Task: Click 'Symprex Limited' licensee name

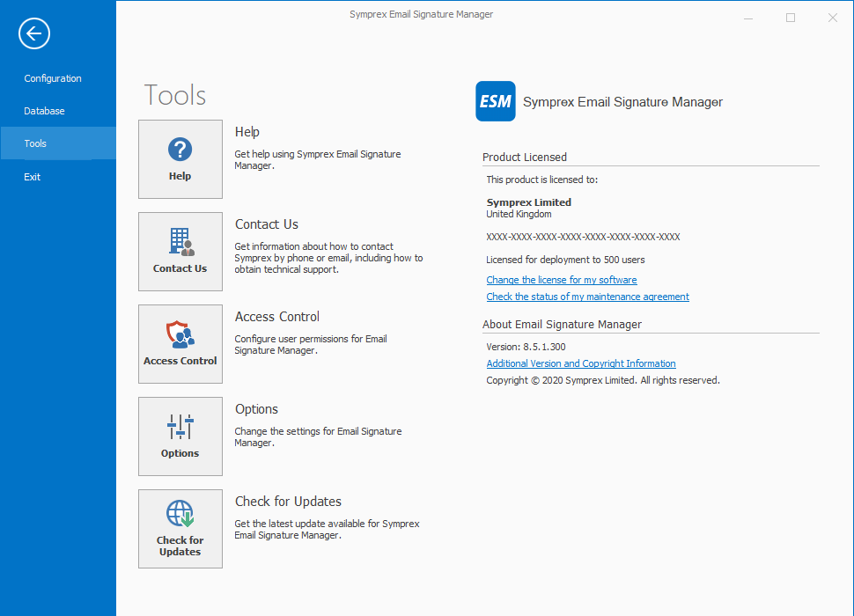Action: click(529, 202)
